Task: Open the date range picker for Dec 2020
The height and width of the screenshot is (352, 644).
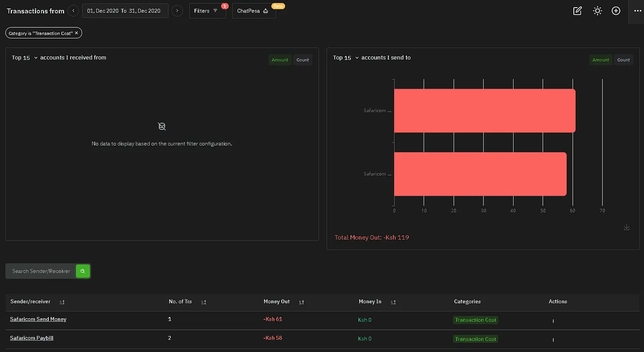Action: click(x=125, y=10)
